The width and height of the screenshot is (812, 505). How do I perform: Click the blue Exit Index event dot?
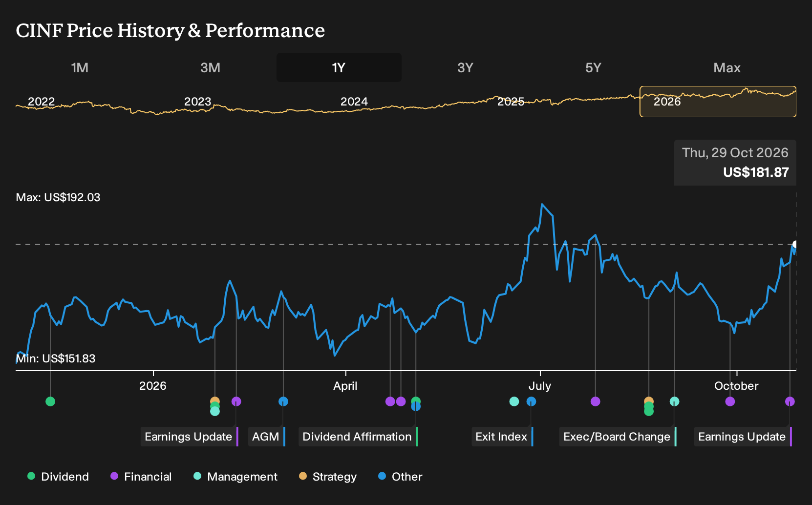[531, 401]
